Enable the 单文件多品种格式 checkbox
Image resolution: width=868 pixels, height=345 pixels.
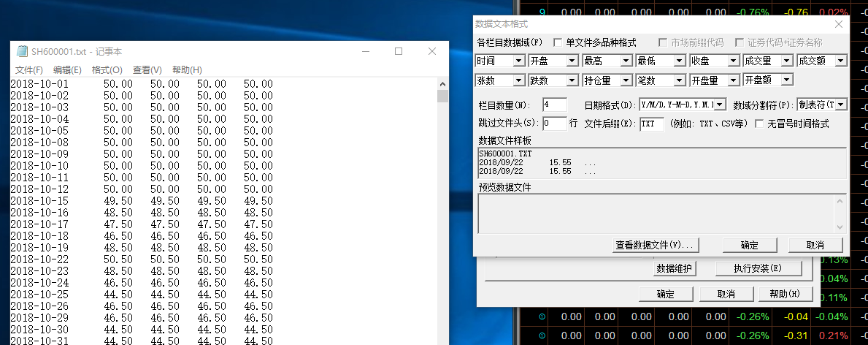pyautogui.click(x=558, y=43)
